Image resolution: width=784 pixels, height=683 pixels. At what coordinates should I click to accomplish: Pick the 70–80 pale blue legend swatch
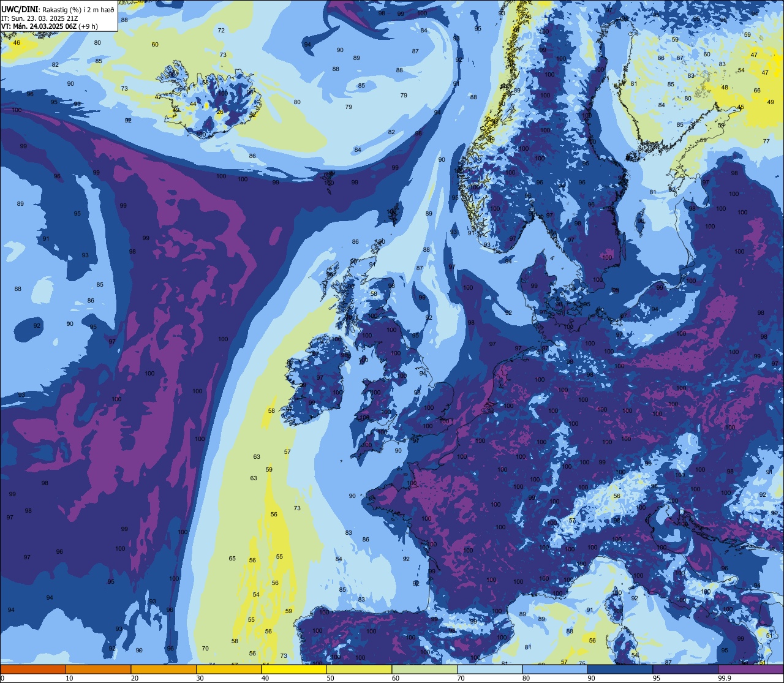(489, 669)
